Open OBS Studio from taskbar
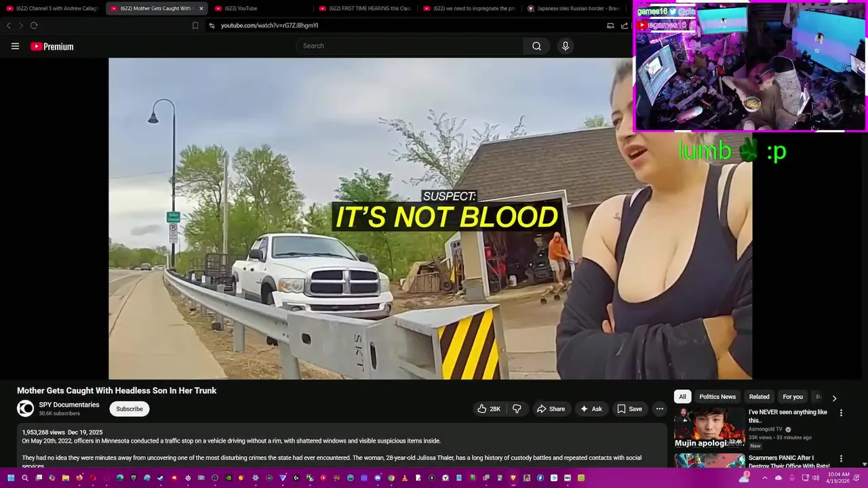 (215, 478)
